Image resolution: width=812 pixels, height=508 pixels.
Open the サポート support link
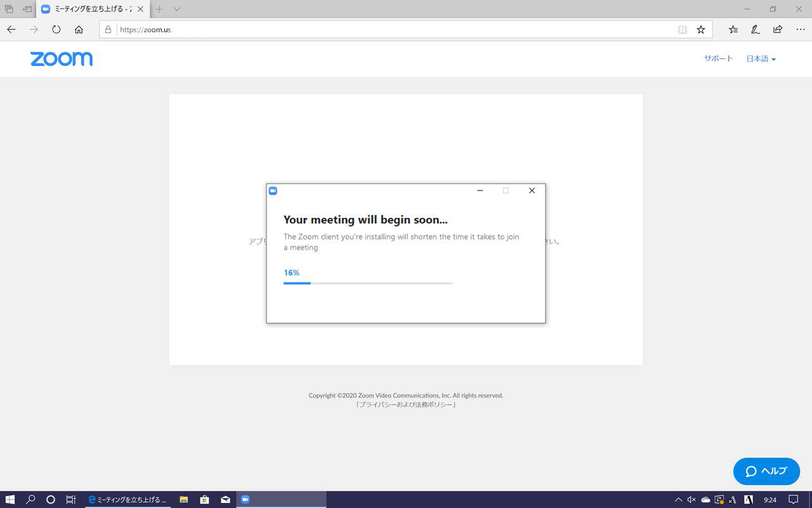tap(718, 58)
